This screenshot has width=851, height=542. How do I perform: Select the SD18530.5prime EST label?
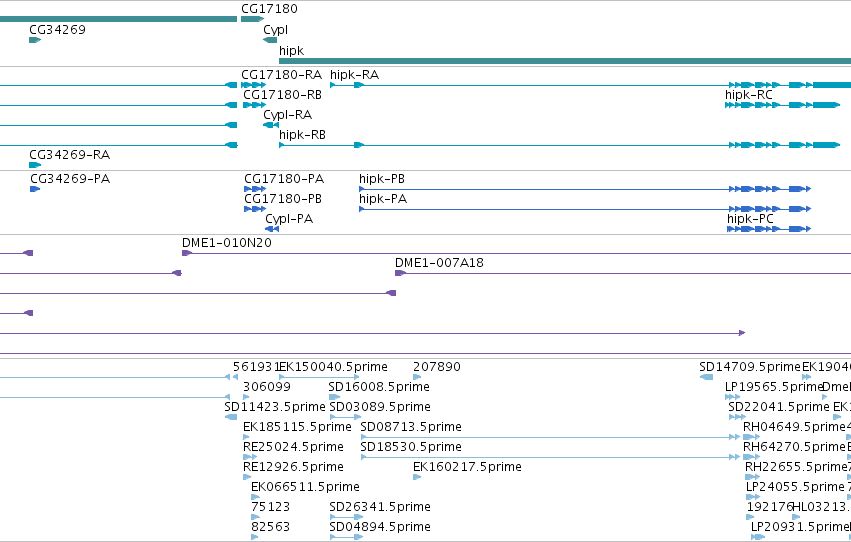(x=411, y=448)
